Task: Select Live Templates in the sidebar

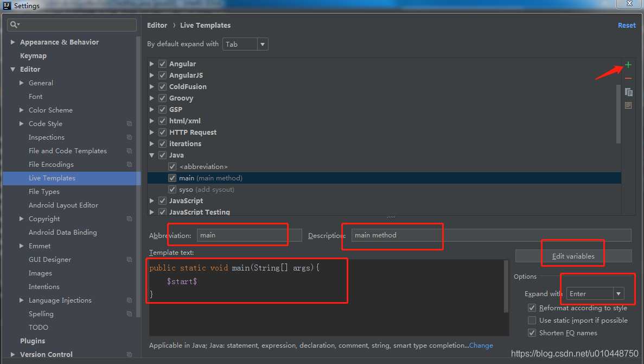Action: [52, 178]
